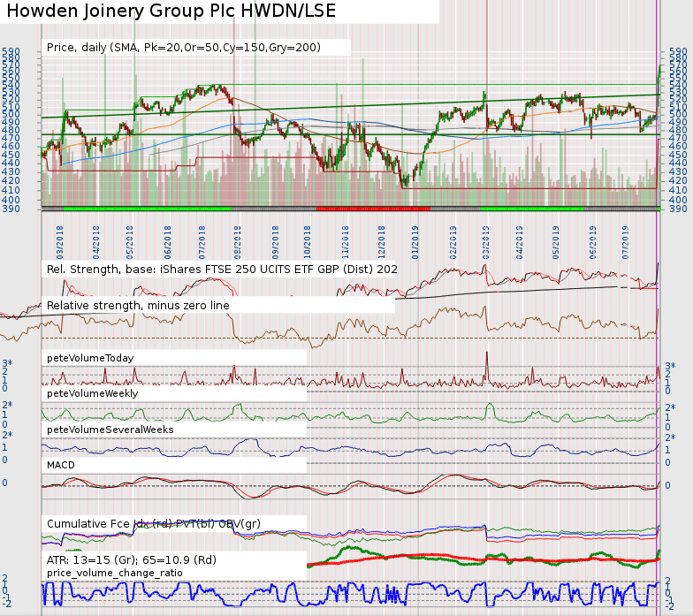Click the Rel. Strength iShares FTSE 250 label
This screenshot has width=693, height=616.
[222, 269]
